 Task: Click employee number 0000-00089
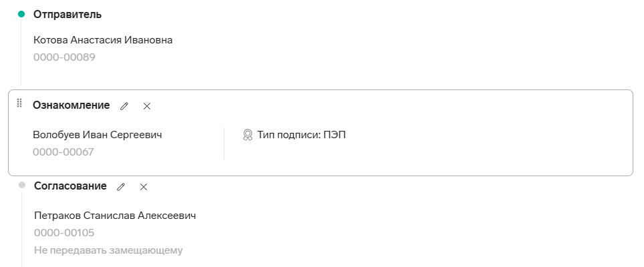pyautogui.click(x=64, y=57)
